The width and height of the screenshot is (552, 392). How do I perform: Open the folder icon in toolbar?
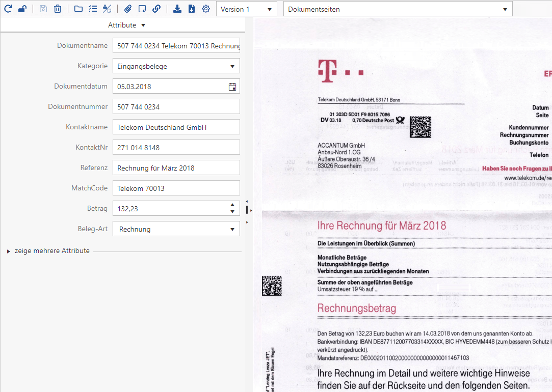pos(78,9)
